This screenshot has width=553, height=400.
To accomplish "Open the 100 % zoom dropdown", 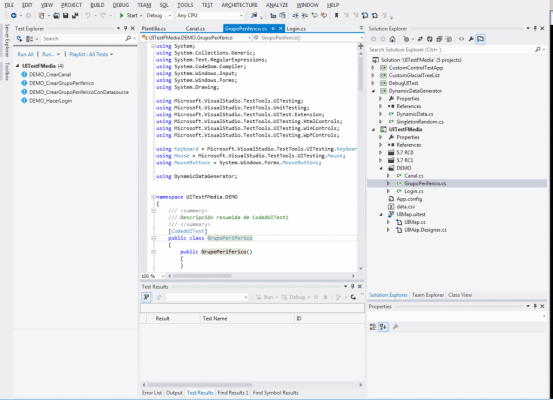I will coord(163,276).
